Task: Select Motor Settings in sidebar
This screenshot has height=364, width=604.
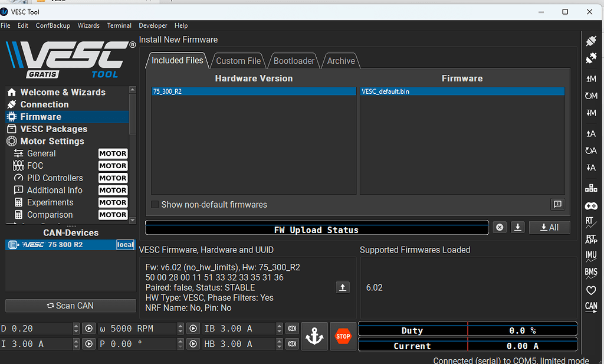Action: [67, 142]
